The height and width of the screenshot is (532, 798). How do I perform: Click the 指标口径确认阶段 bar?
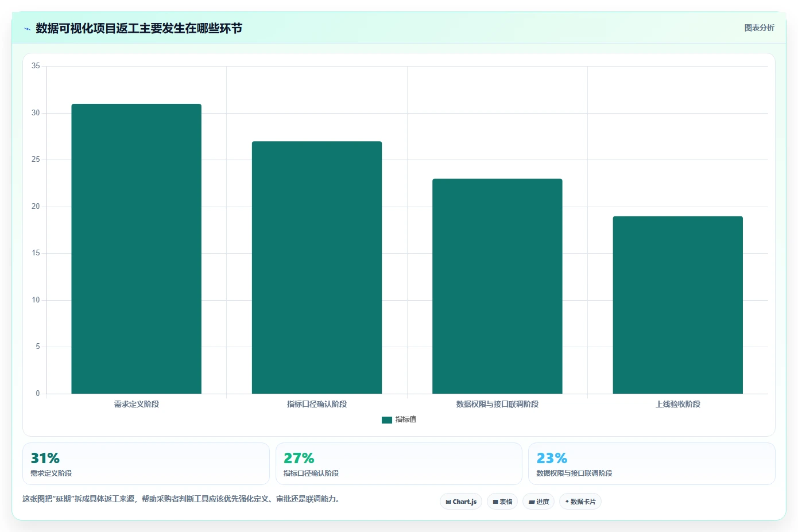tap(317, 267)
